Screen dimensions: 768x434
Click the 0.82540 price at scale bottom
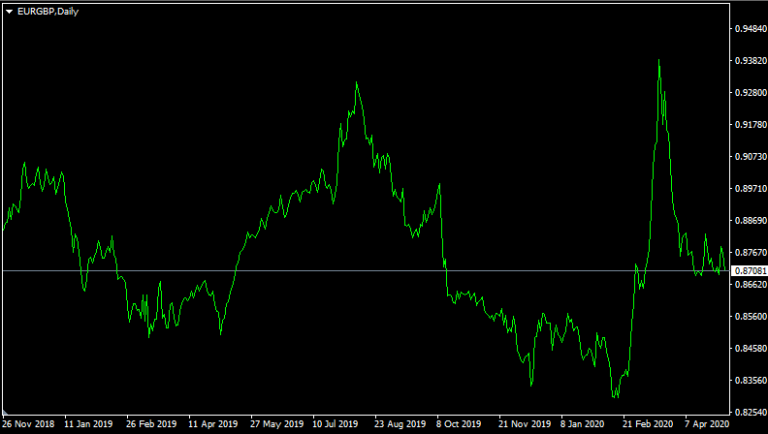coord(750,412)
